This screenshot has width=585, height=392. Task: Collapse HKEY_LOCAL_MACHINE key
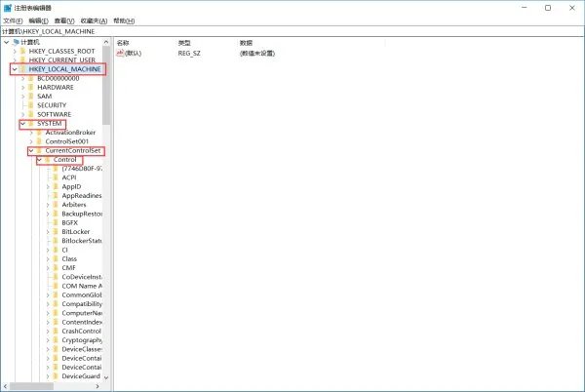(x=15, y=69)
